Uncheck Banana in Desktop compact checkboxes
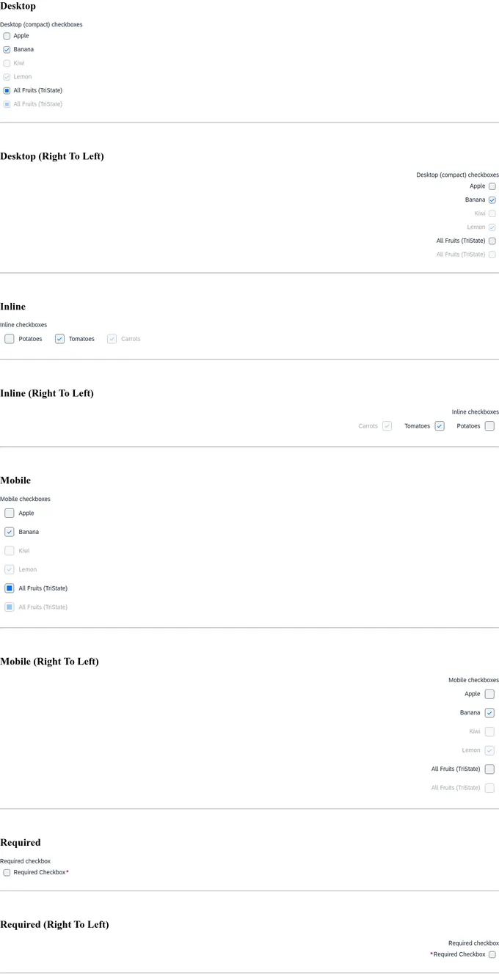499x980 pixels. click(7, 50)
